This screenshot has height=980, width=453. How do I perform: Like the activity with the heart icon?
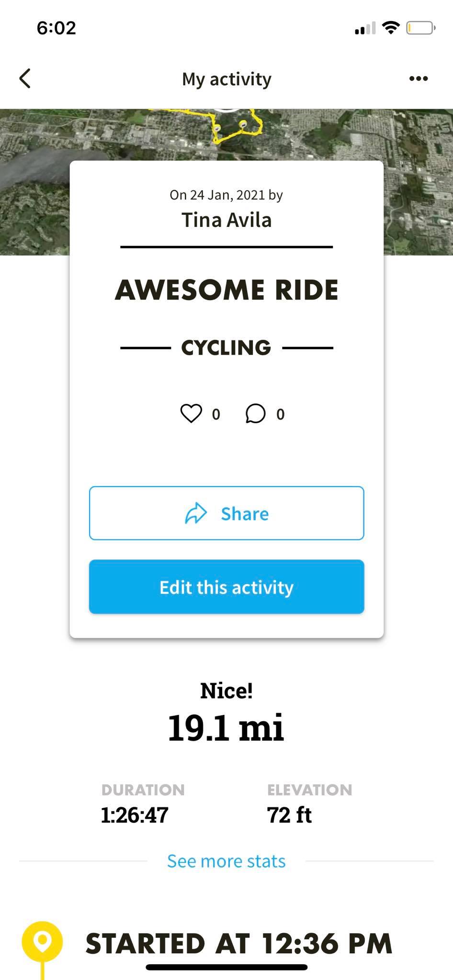coord(191,413)
